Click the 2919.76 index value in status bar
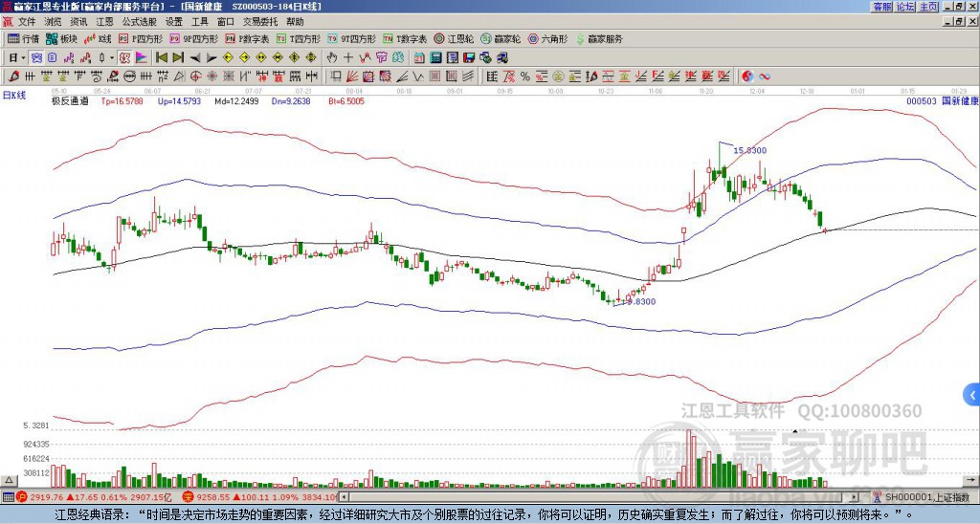The image size is (980, 524). pyautogui.click(x=46, y=497)
